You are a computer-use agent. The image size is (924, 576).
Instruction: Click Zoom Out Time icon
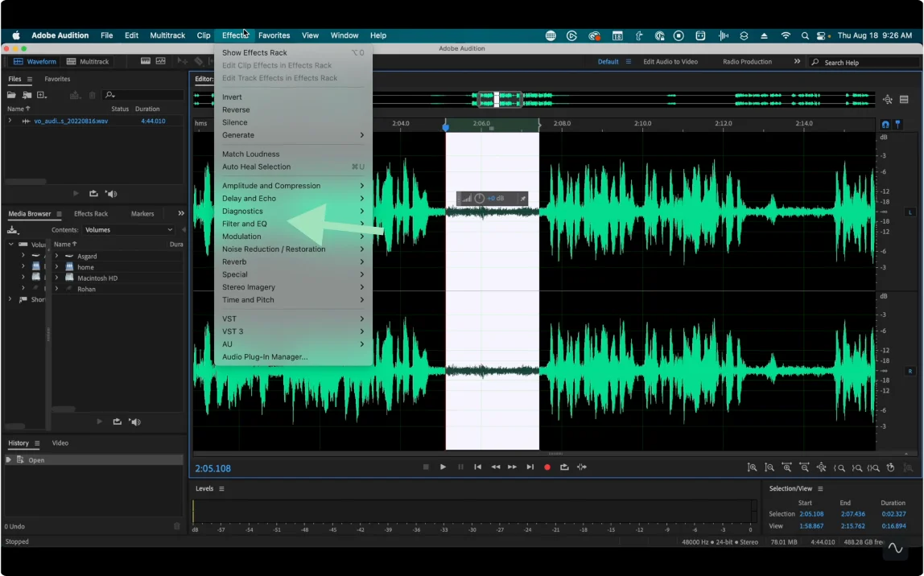point(804,467)
